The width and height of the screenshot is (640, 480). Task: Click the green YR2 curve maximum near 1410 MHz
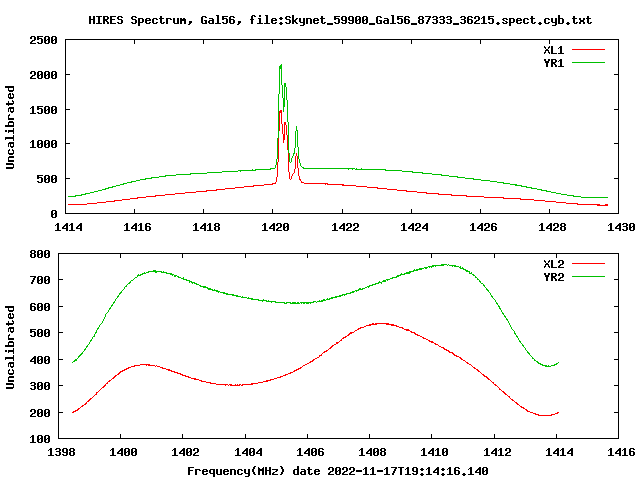coord(445,265)
